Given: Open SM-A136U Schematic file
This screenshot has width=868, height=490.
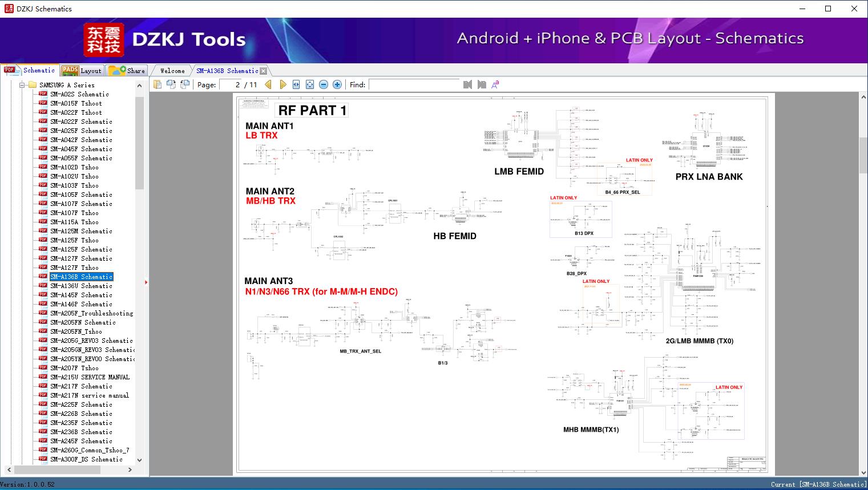Looking at the screenshot, I should pos(81,286).
